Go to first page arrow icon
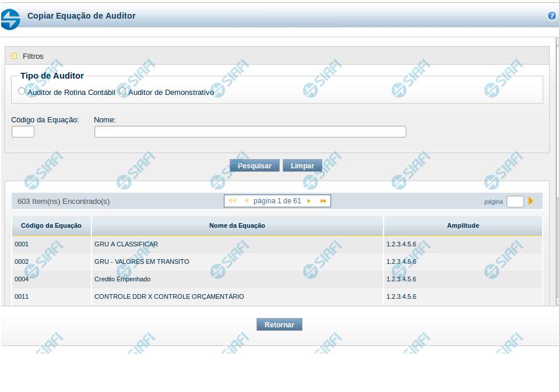 tap(232, 201)
